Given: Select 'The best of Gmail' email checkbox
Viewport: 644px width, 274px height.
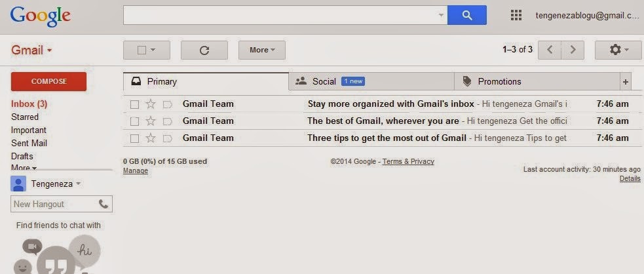Looking at the screenshot, I should click(x=134, y=121).
